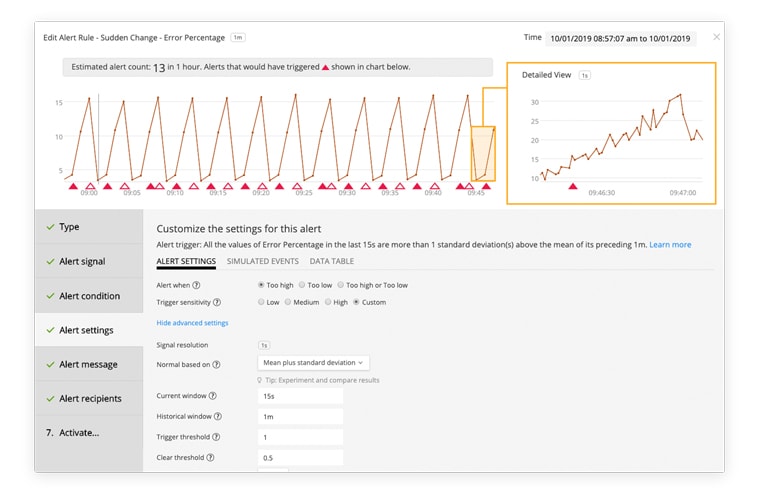Switch to the Simulated Events tab

[x=262, y=261]
